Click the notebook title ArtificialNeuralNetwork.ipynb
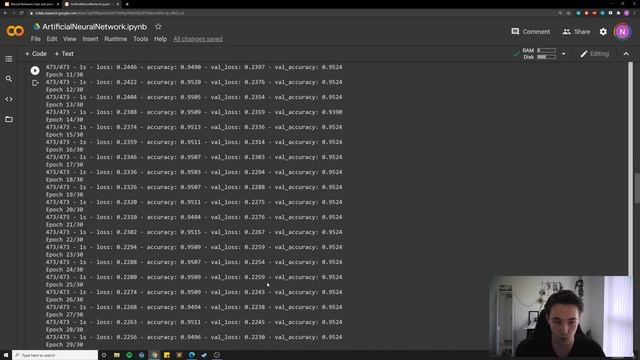The height and width of the screenshot is (360, 640). (94, 27)
